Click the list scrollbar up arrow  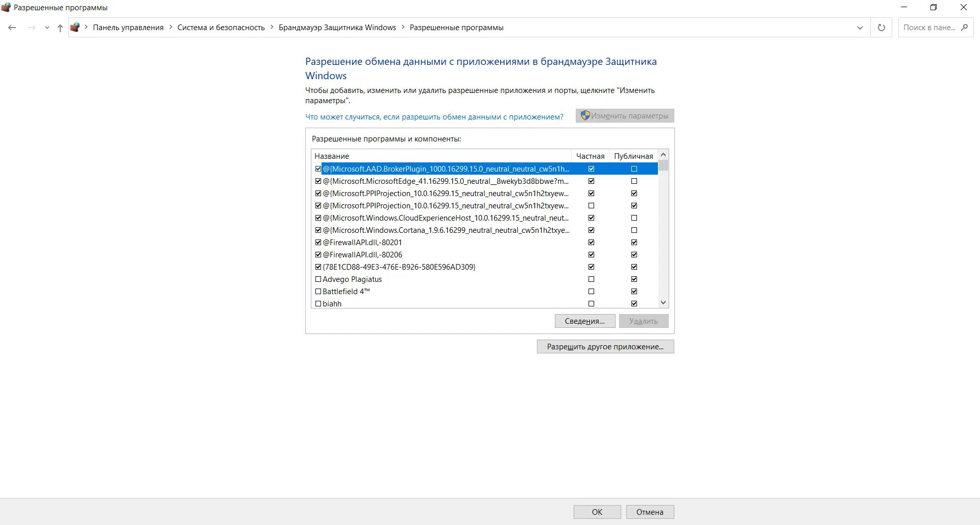pos(663,155)
